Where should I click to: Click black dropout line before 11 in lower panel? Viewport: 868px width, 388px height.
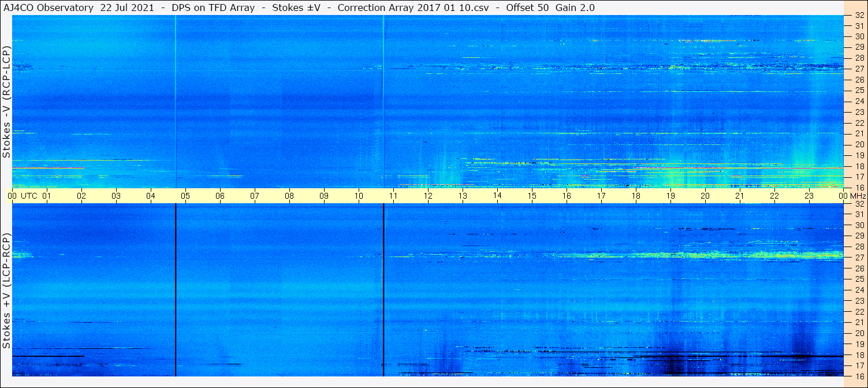point(383,290)
